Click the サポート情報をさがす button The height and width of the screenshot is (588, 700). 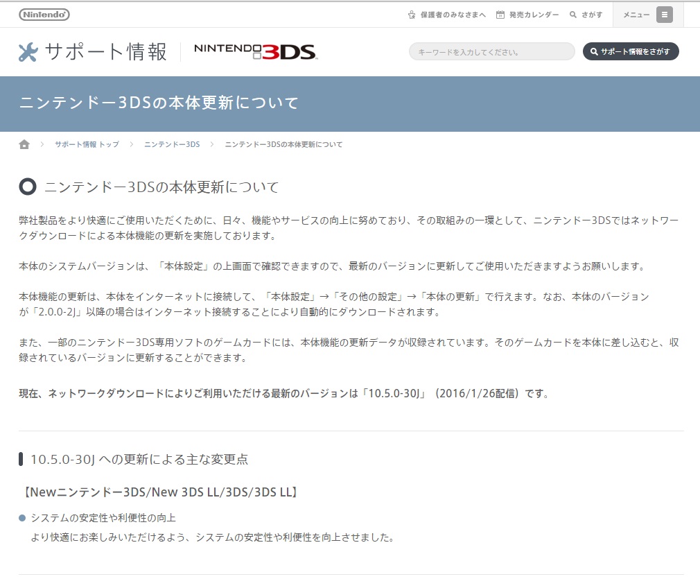click(631, 51)
